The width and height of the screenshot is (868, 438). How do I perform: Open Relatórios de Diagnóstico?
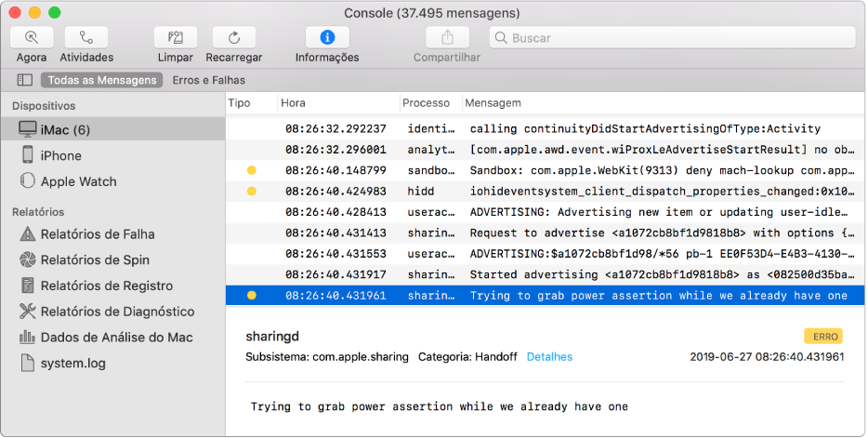pyautogui.click(x=113, y=312)
